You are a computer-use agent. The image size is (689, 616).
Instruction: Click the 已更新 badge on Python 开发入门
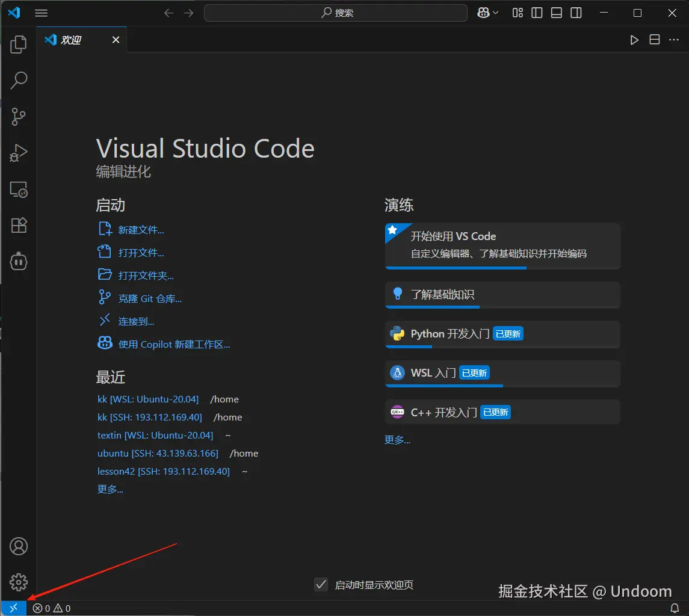point(508,334)
